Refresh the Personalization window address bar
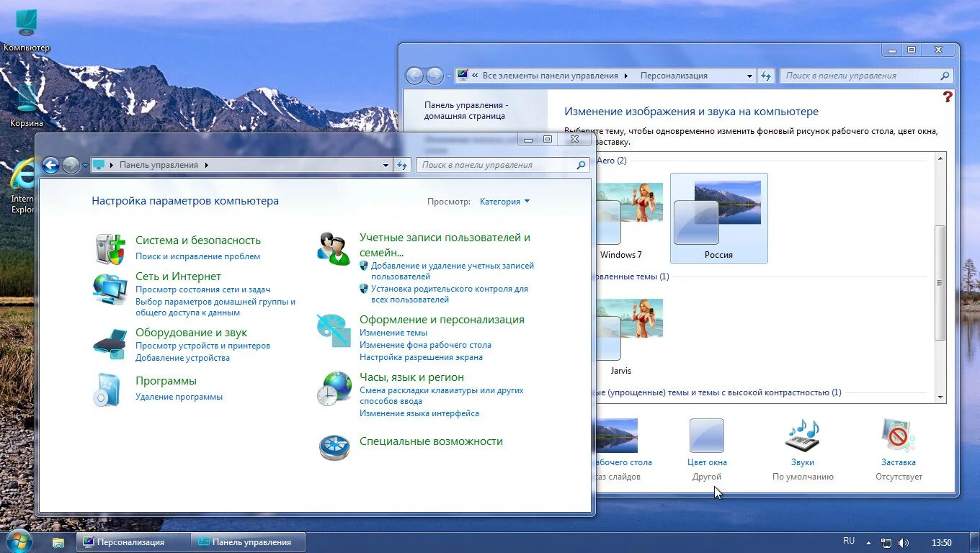The image size is (980, 553). (766, 76)
